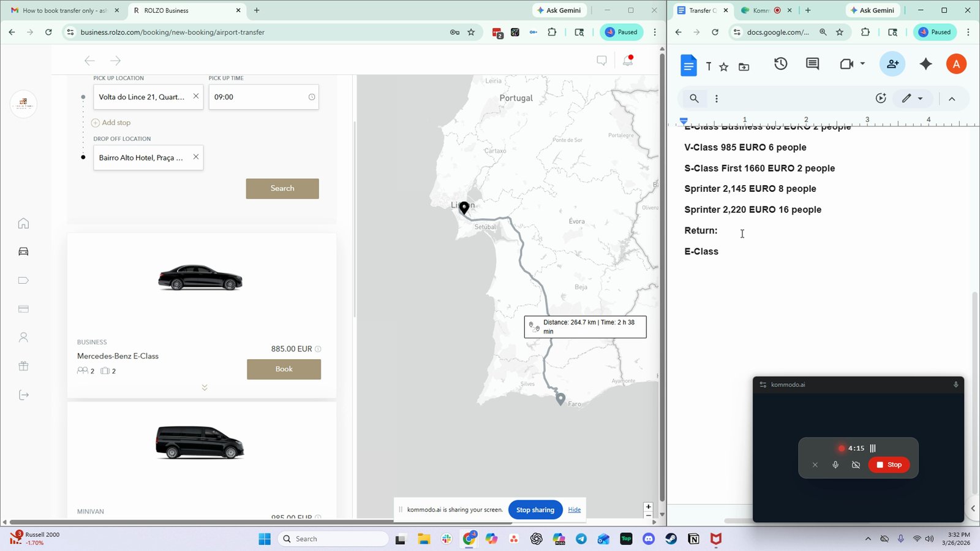
Task: Open the credit card icon in ROLZO sidebar
Action: (x=23, y=309)
